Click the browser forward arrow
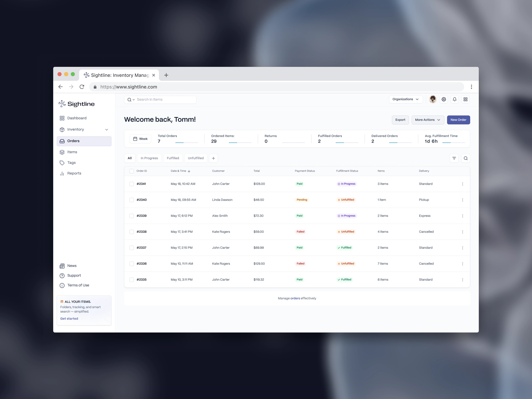This screenshot has height=399, width=532. pyautogui.click(x=71, y=87)
